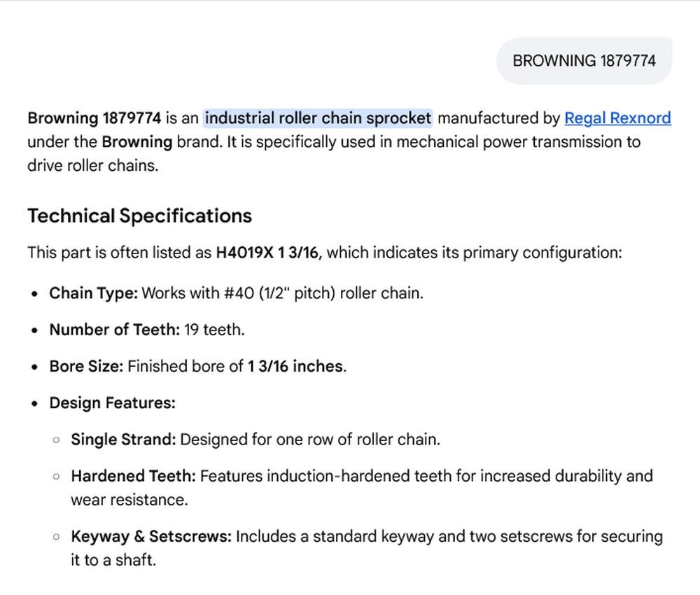
Task: Click the Hardened Teeth sub-item label
Action: point(134,476)
